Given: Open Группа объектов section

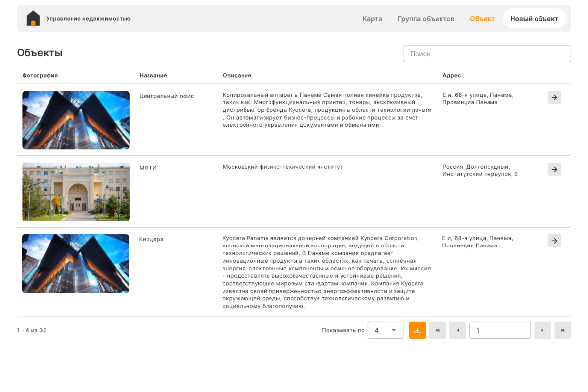Looking at the screenshot, I should pos(426,19).
